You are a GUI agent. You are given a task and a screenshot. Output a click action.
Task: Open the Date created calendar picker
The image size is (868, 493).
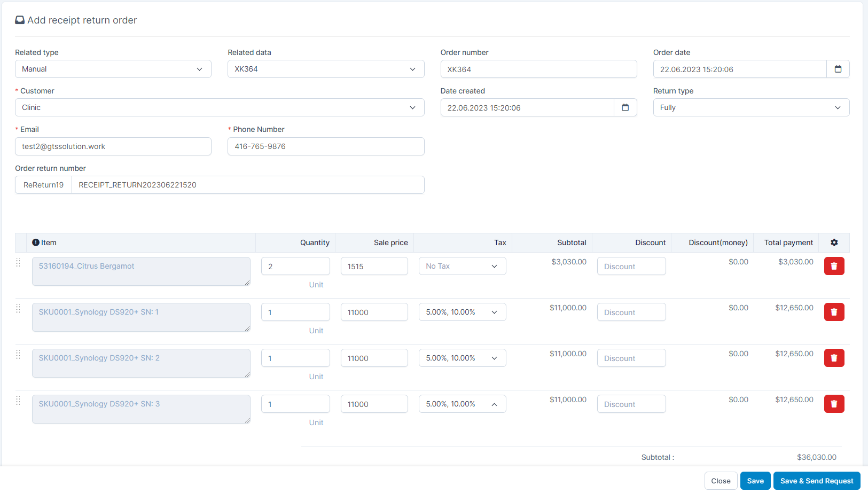pos(625,107)
